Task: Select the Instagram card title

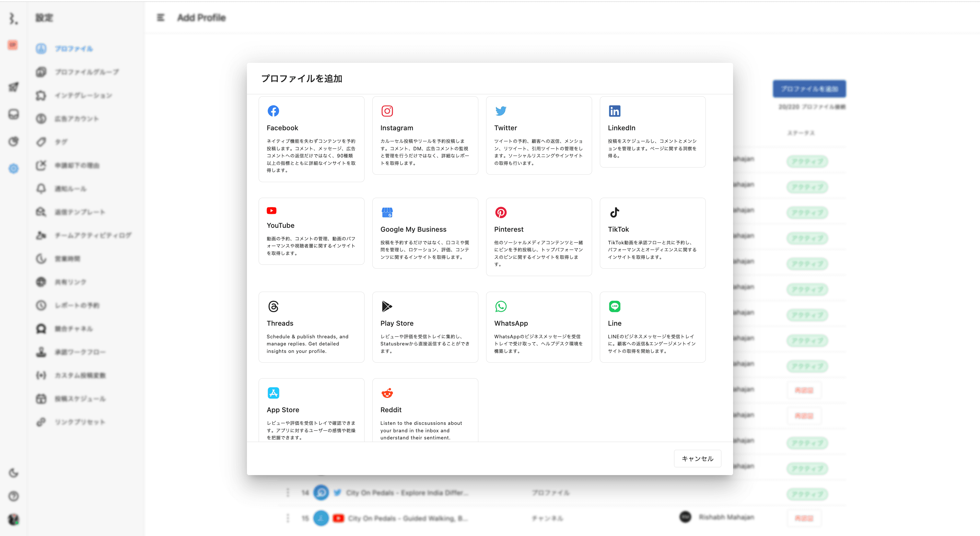Action: click(396, 128)
